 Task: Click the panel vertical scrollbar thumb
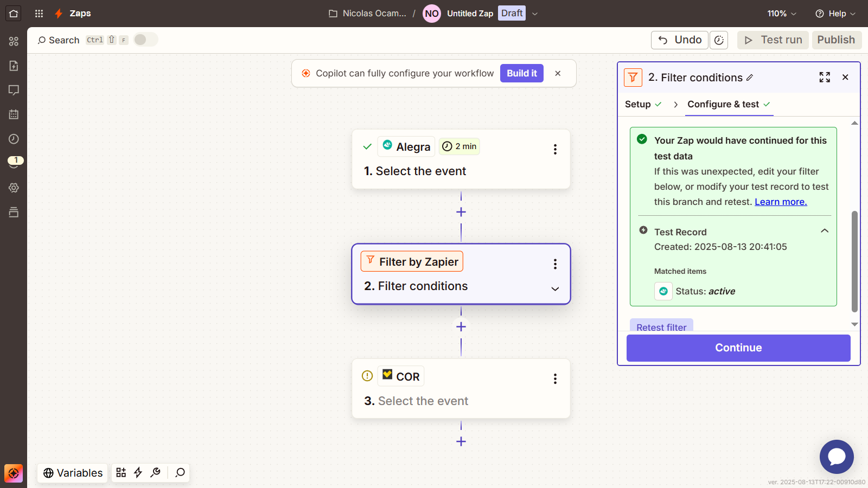click(854, 262)
